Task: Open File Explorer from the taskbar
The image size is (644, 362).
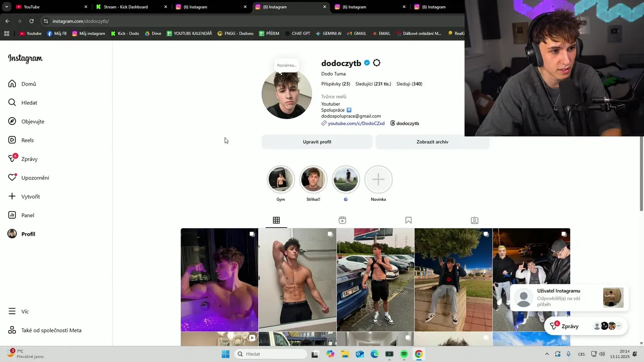Action: coord(345,354)
